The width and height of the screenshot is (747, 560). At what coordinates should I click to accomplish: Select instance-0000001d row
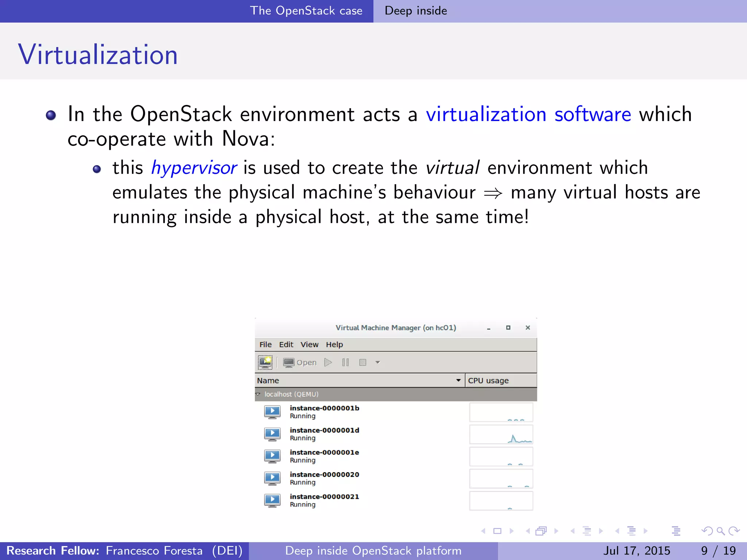pyautogui.click(x=396, y=434)
